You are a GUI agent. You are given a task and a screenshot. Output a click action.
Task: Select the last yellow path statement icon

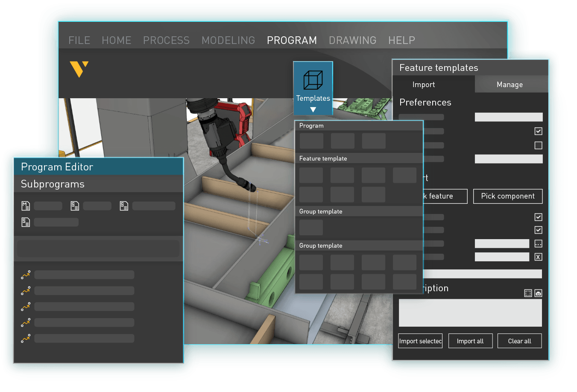coord(25,338)
